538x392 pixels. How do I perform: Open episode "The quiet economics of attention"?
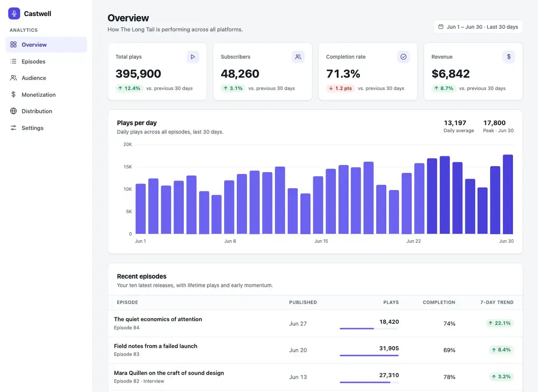(x=158, y=319)
